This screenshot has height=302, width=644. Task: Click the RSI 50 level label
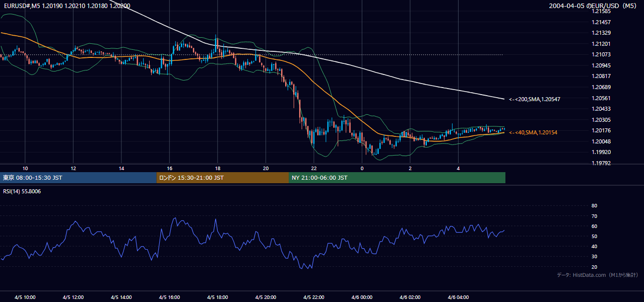(x=594, y=237)
